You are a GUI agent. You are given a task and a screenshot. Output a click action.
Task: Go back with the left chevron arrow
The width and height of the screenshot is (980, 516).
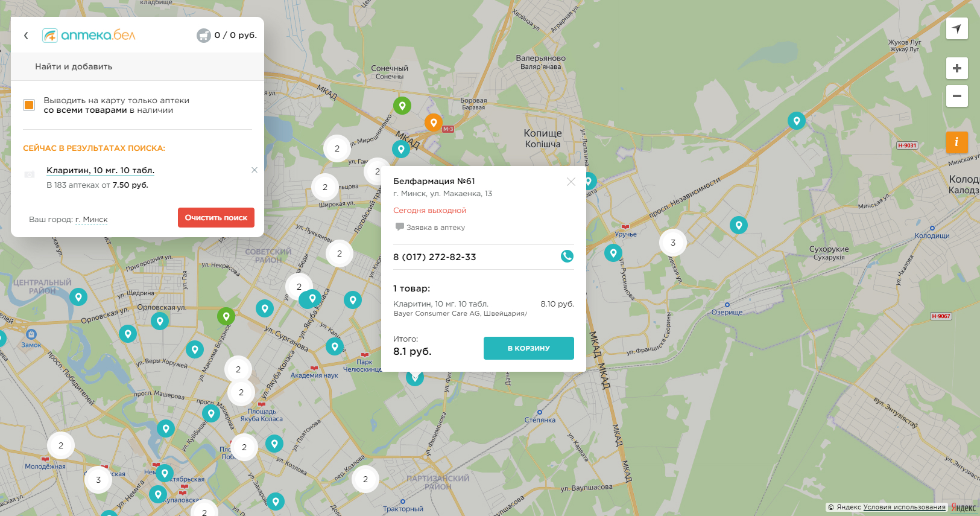(26, 36)
